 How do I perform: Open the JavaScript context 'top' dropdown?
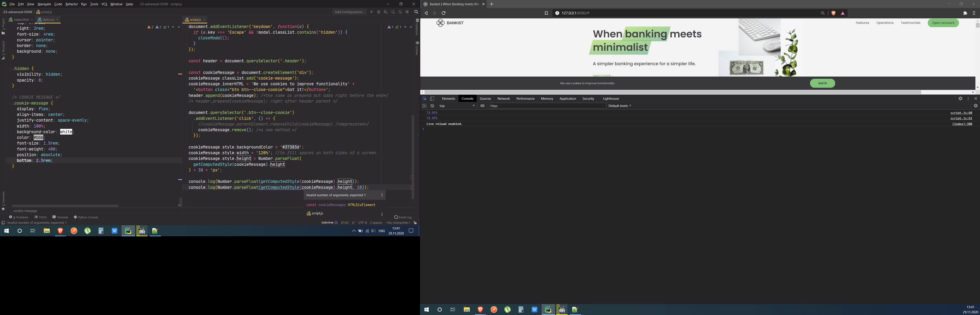pos(457,106)
